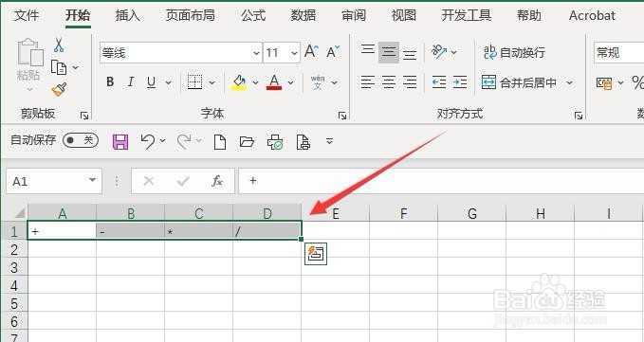The height and width of the screenshot is (342, 644).
Task: Click the Open folder icon
Action: coord(247,142)
